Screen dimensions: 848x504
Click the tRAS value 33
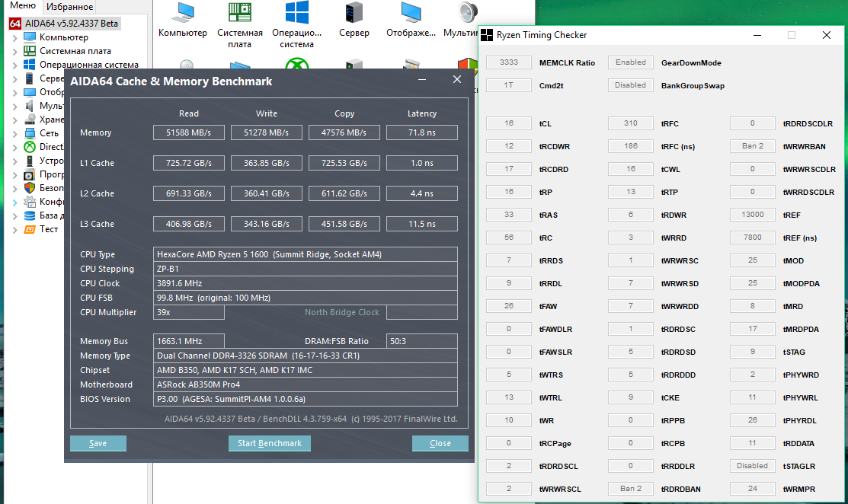point(509,215)
